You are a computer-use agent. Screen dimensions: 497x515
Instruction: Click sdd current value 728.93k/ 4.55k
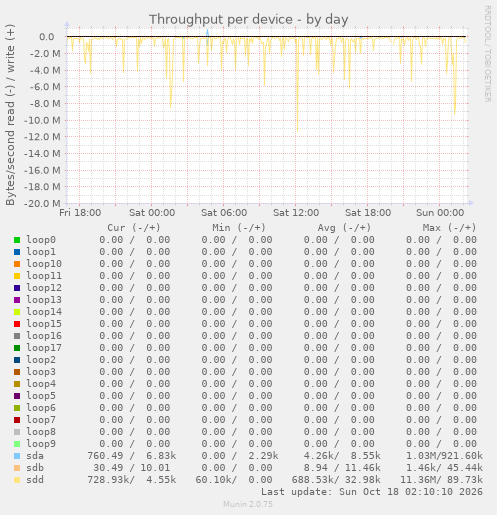(132, 480)
